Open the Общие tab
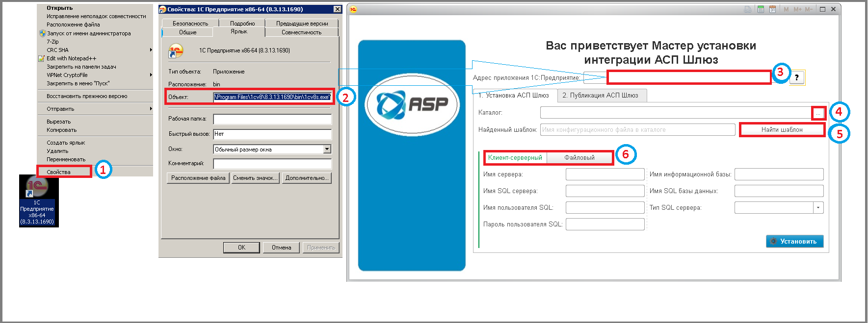This screenshot has height=323, width=868. (187, 32)
